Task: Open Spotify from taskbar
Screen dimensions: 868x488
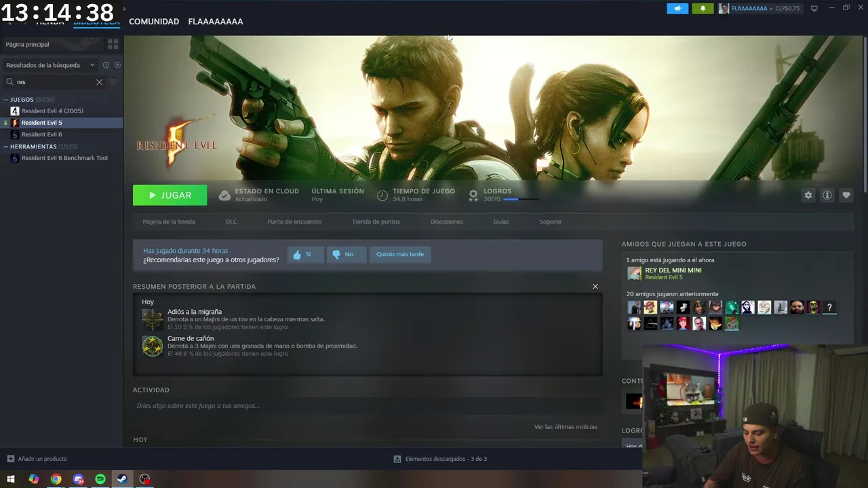Action: [100, 479]
